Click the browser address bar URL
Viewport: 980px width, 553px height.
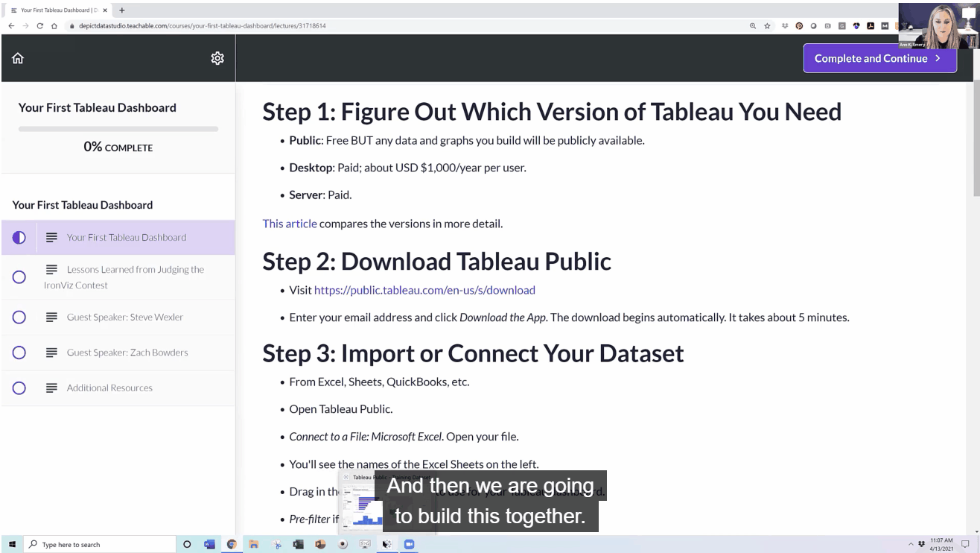[203, 25]
